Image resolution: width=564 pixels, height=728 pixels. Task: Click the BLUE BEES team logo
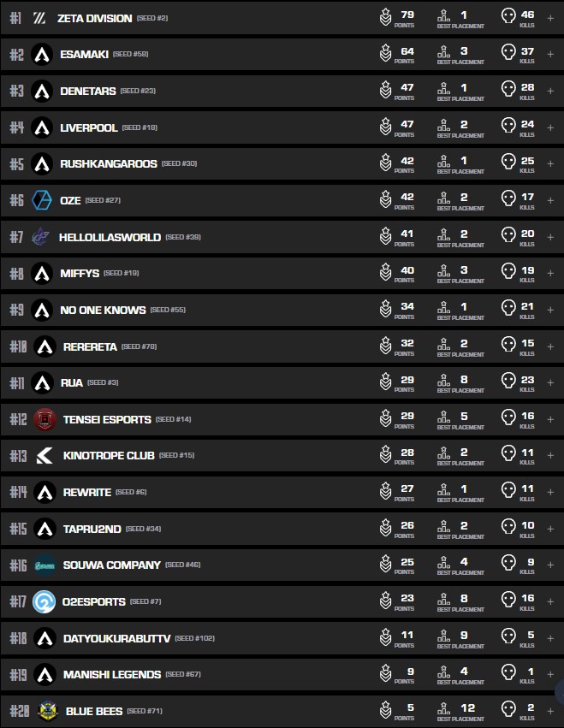[46, 710]
